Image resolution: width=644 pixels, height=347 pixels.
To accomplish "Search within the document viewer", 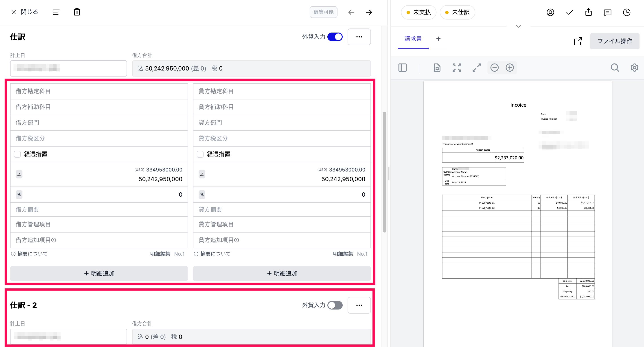I will click(615, 68).
